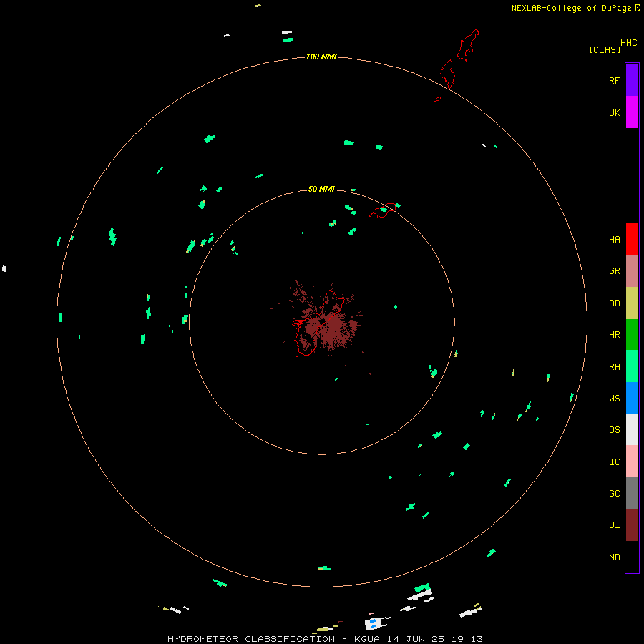Select the BD yellow legend block
The height and width of the screenshot is (644, 644).
pyautogui.click(x=632, y=303)
